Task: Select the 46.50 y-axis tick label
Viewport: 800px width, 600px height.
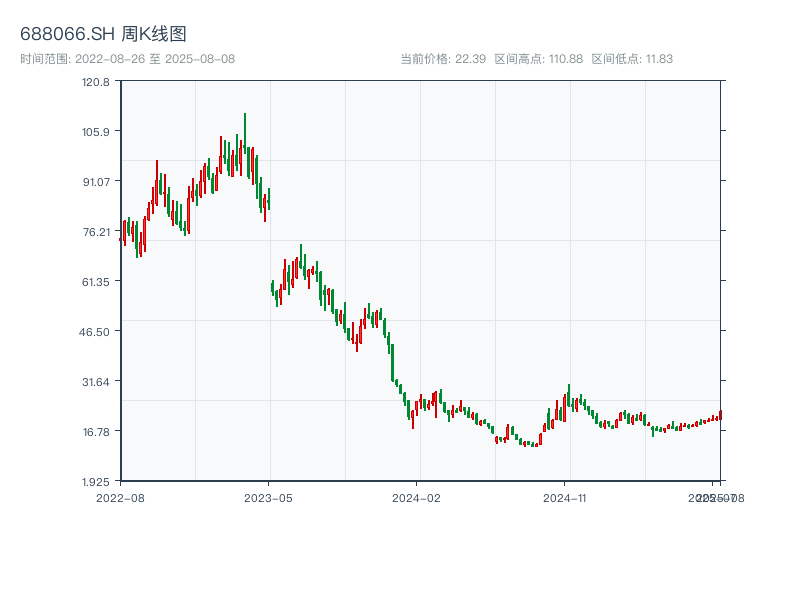Action: coord(97,332)
